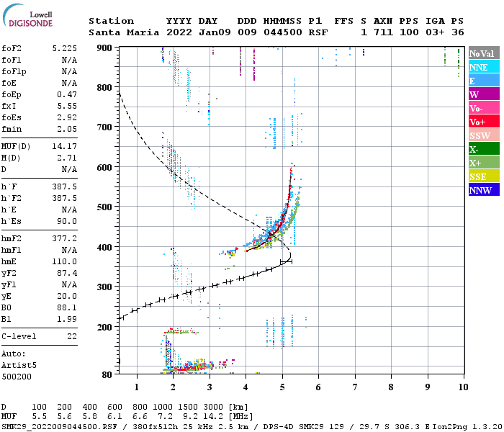This screenshot has height=432, width=504.
Task: Click the foF2 error bar marker
Action: coord(286,262)
